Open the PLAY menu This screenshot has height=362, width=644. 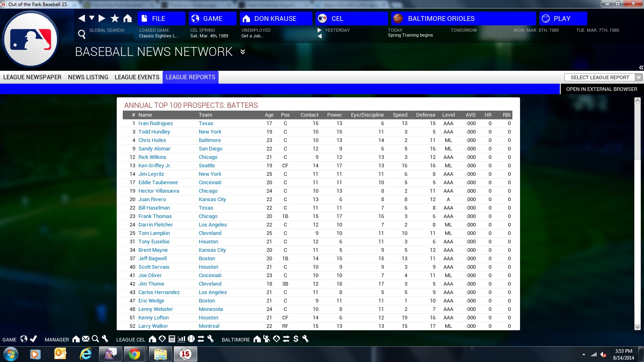[x=563, y=19]
